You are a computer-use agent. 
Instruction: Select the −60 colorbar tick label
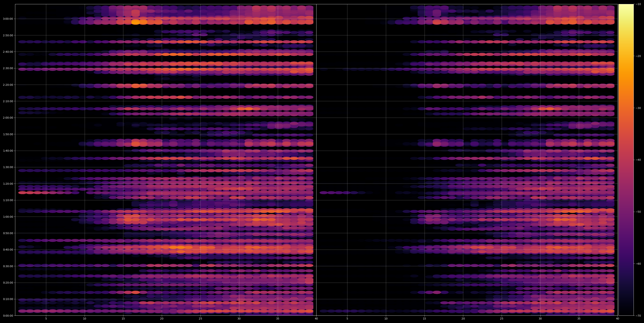coord(638,263)
